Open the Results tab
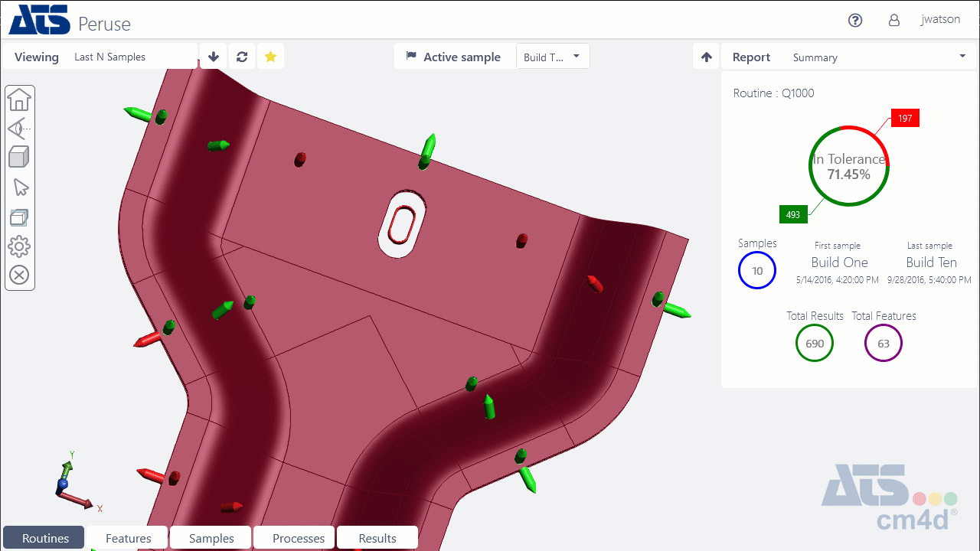This screenshot has width=980, height=551. pyautogui.click(x=377, y=538)
